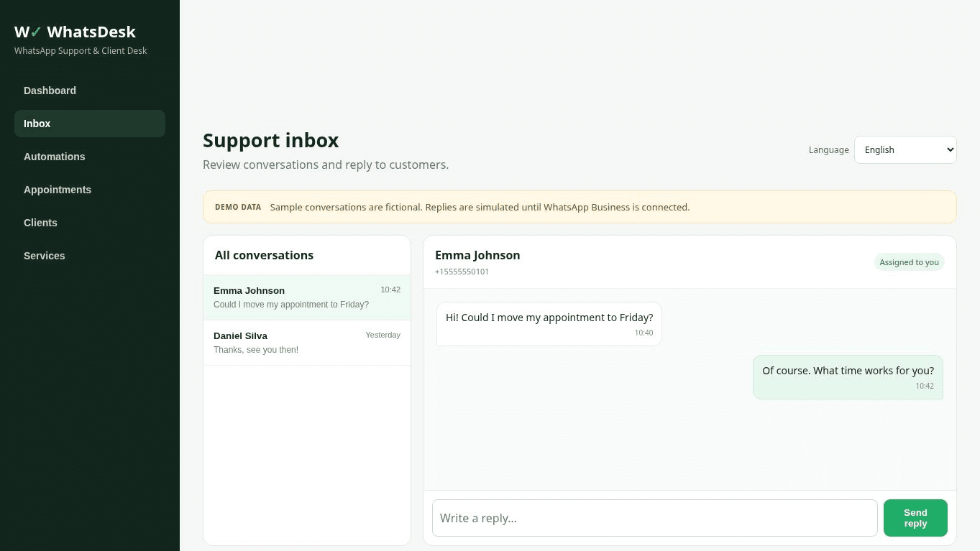Viewport: 980px width, 551px height.
Task: Open Daniel Silva's conversation
Action: click(x=307, y=343)
